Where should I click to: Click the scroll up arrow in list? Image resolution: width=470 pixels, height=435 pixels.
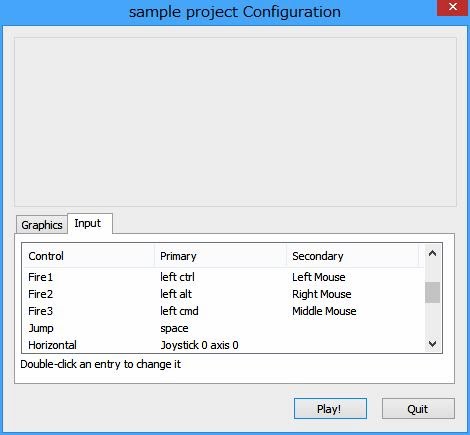pyautogui.click(x=432, y=254)
